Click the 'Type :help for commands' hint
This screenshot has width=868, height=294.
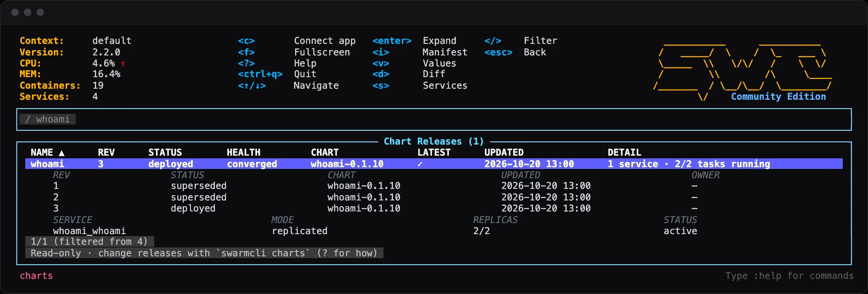[x=790, y=276]
